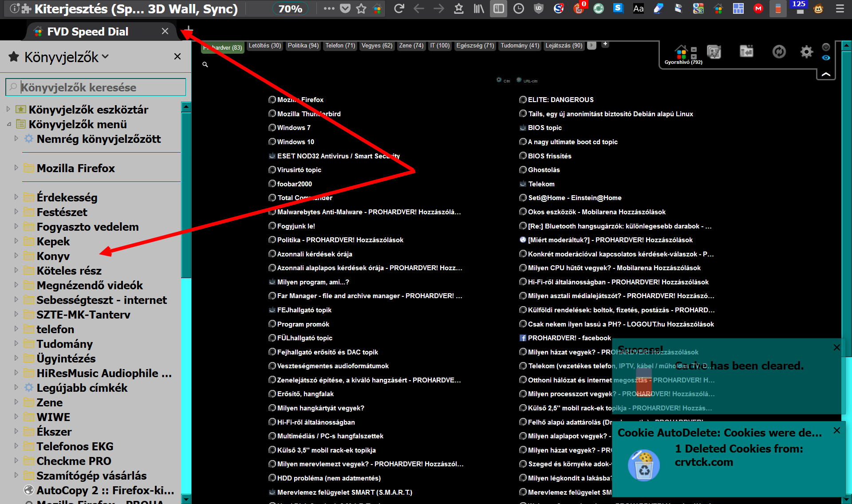The image size is (852, 504).
Task: Open the History clock icon
Action: [x=518, y=8]
